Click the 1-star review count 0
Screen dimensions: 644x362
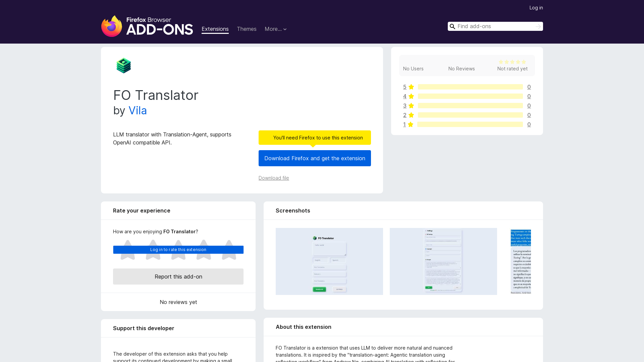click(x=529, y=124)
